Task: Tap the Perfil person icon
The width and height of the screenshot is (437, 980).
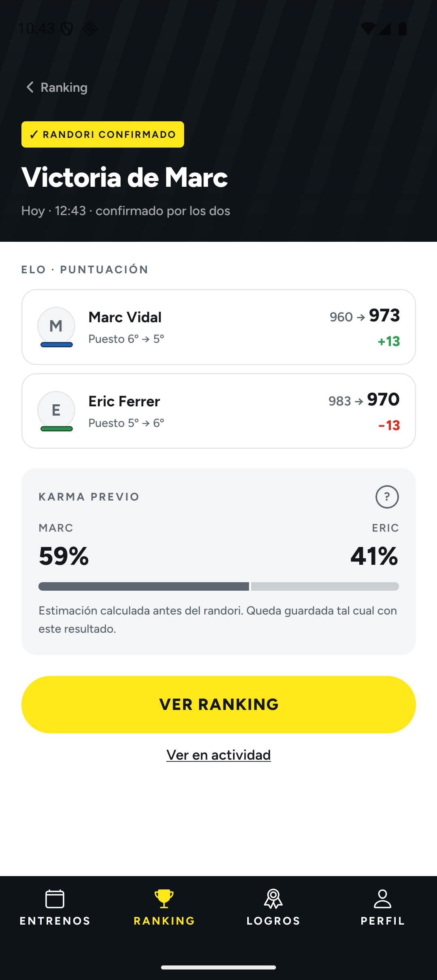Action: coord(382,899)
